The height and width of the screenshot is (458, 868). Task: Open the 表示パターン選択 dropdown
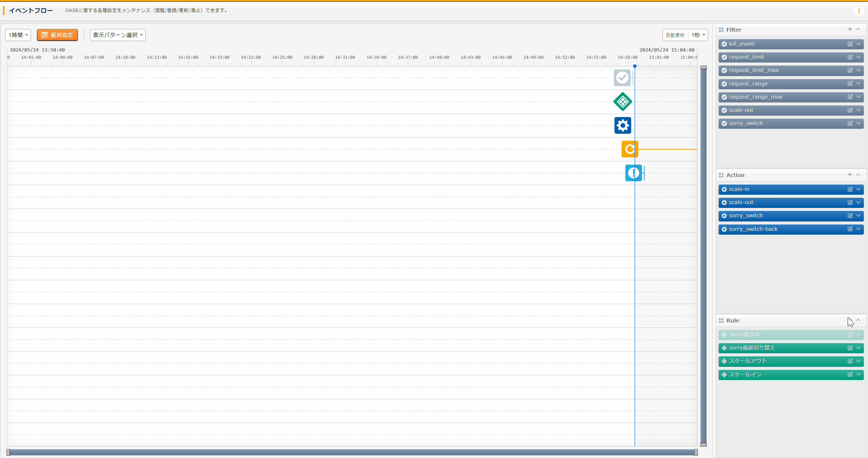coord(117,35)
